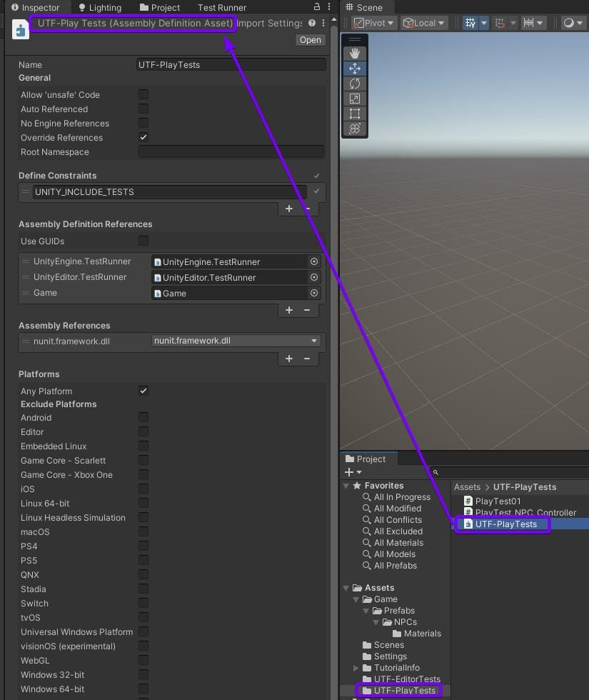Open object picker for Game reference
This screenshot has height=700, width=589.
314,293
